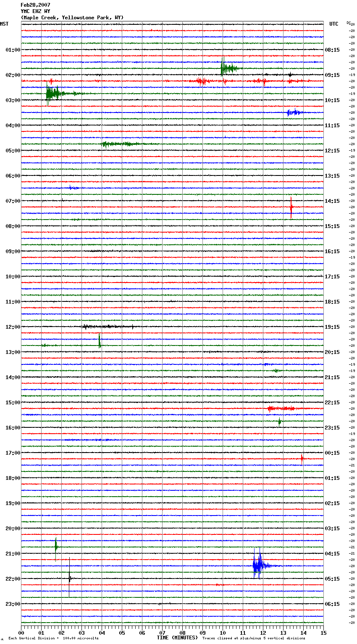Click the 00:15 UTC time label

(332, 453)
